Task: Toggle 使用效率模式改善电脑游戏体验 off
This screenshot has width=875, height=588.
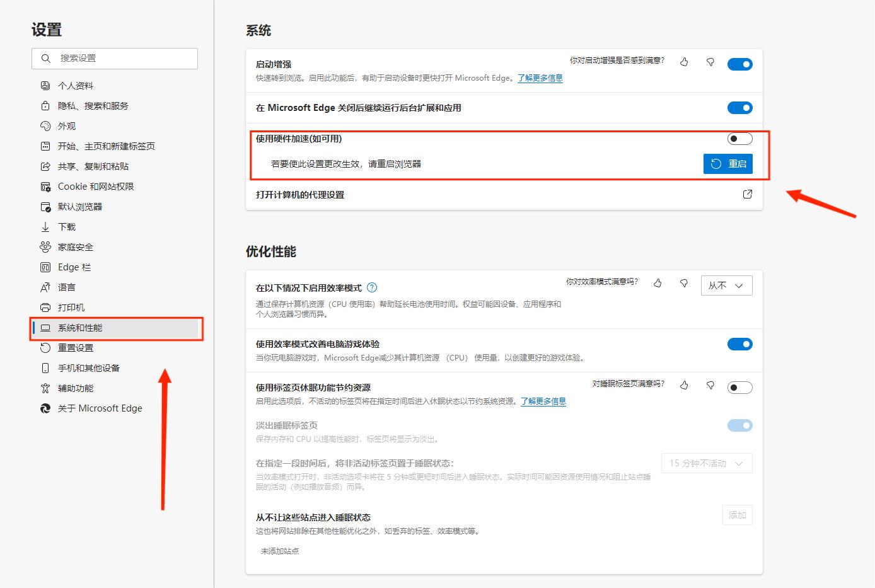Action: pyautogui.click(x=739, y=344)
